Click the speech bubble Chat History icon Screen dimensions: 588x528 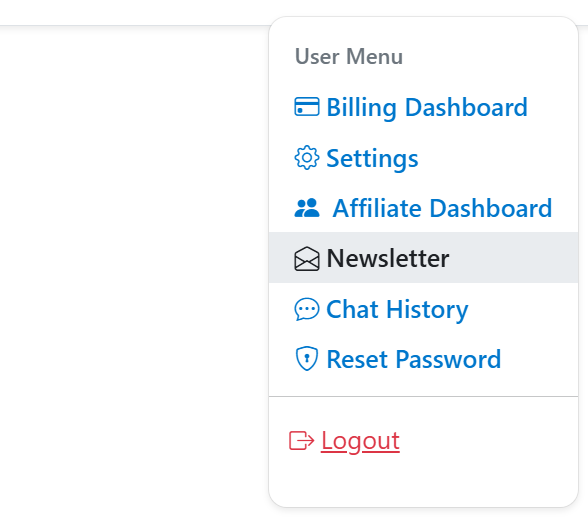click(x=307, y=309)
